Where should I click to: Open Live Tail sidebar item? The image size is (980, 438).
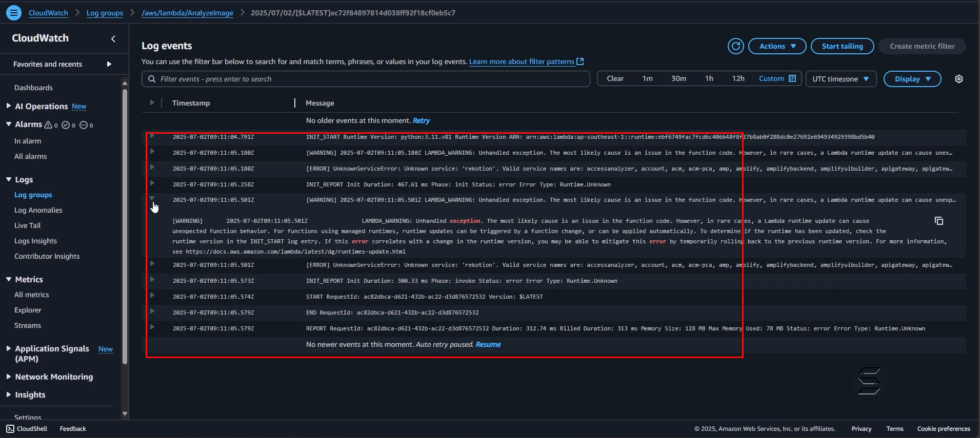27,225
